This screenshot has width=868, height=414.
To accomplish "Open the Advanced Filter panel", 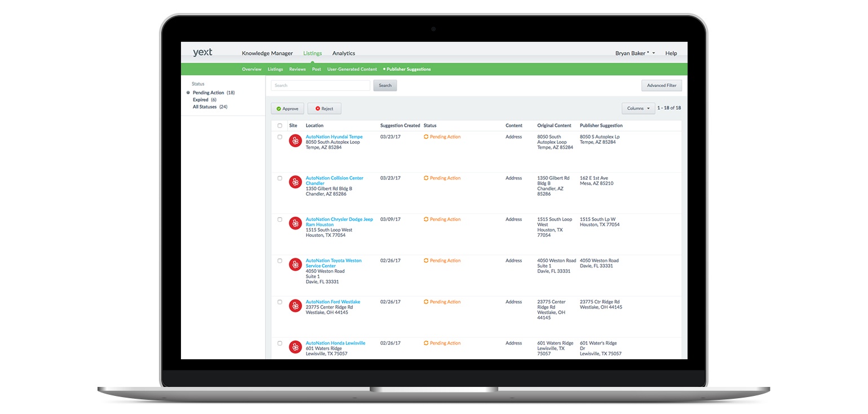I will (661, 86).
